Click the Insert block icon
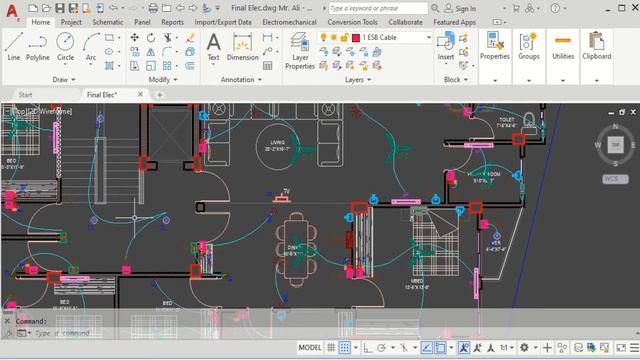Viewport: 640px width, 360px height. tap(446, 46)
